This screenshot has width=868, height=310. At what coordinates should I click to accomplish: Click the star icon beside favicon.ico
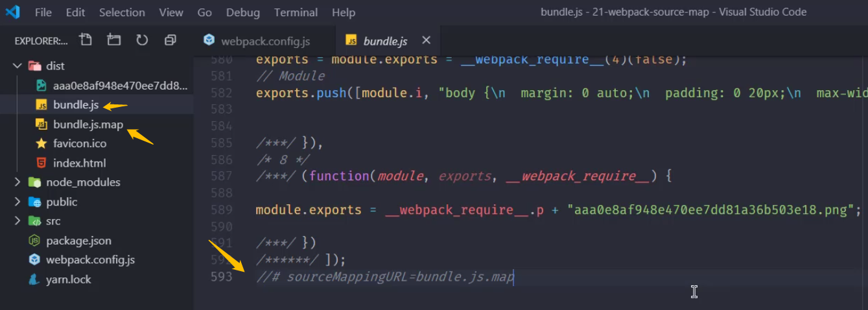click(x=41, y=143)
